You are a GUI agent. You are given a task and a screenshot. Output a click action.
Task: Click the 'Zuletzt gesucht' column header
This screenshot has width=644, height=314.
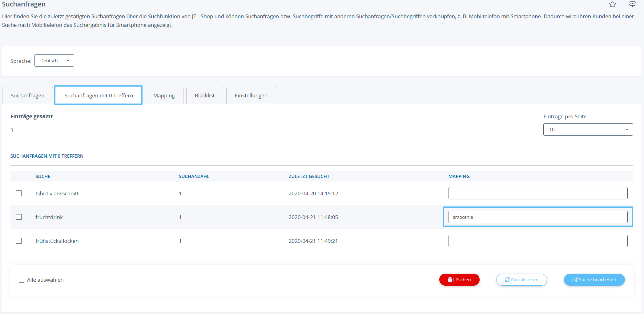(309, 176)
